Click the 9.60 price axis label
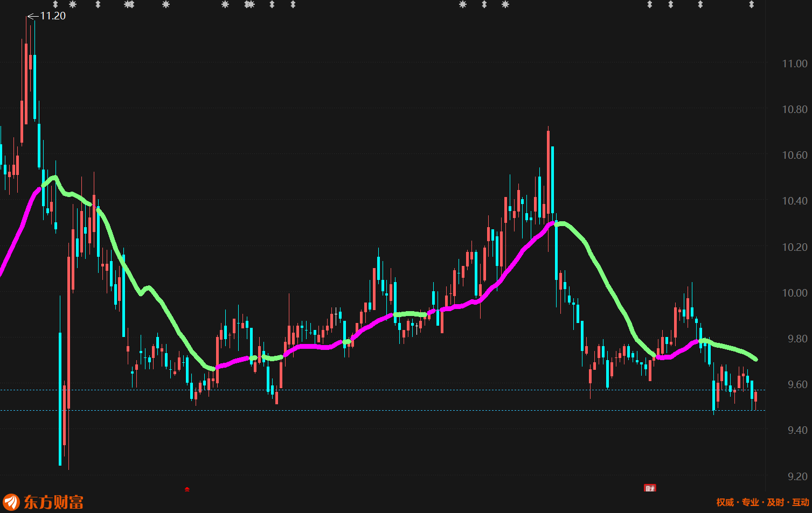The height and width of the screenshot is (513, 812). coord(797,384)
